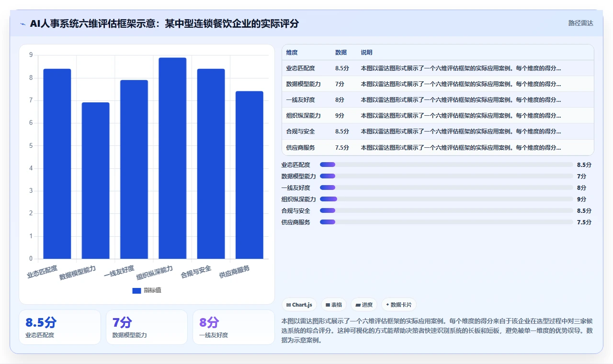Select the 数据卡片 chip
This screenshot has width=613, height=364.
pyautogui.click(x=399, y=305)
